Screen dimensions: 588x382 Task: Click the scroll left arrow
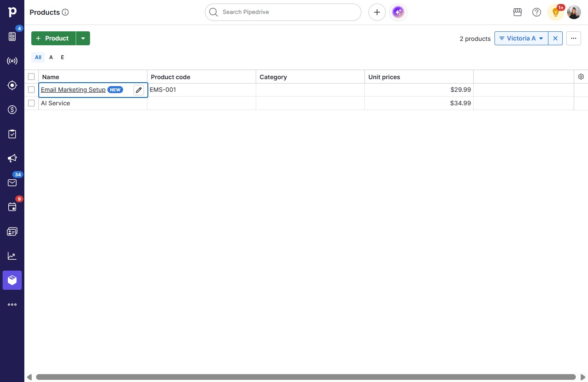click(29, 377)
